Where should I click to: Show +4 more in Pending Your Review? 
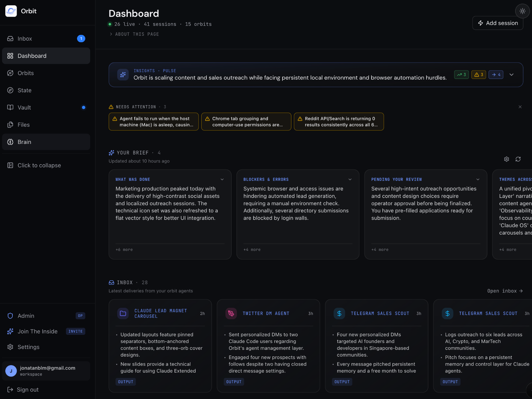[380, 250]
